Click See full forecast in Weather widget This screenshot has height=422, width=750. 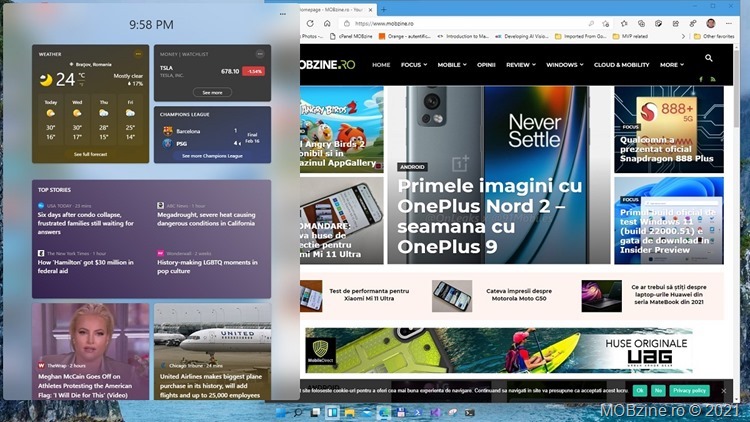point(90,154)
